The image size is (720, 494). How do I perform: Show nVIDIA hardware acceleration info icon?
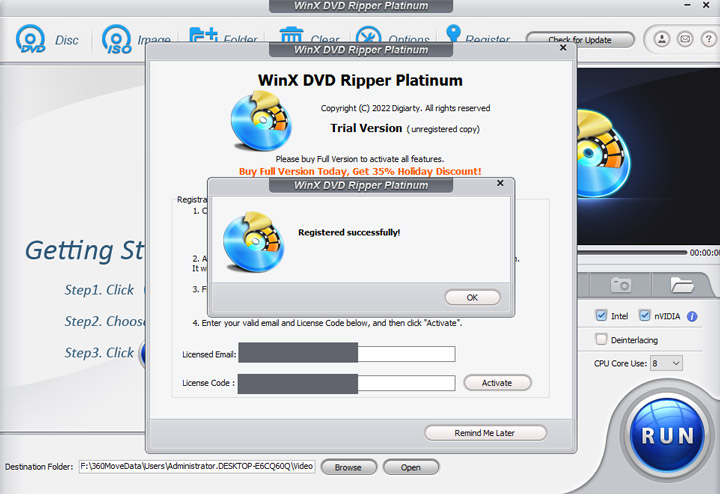click(692, 316)
